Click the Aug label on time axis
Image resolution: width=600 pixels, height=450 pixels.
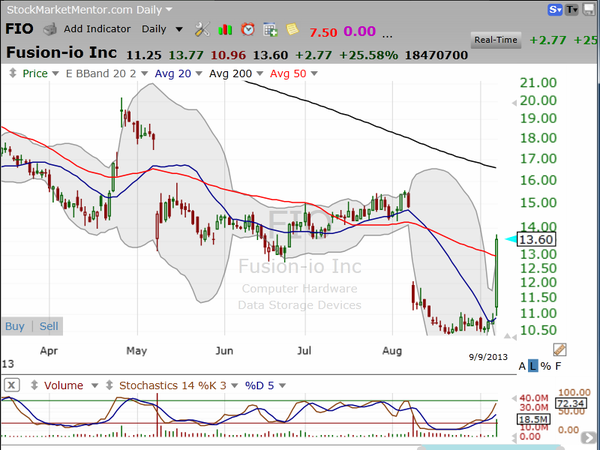point(392,351)
